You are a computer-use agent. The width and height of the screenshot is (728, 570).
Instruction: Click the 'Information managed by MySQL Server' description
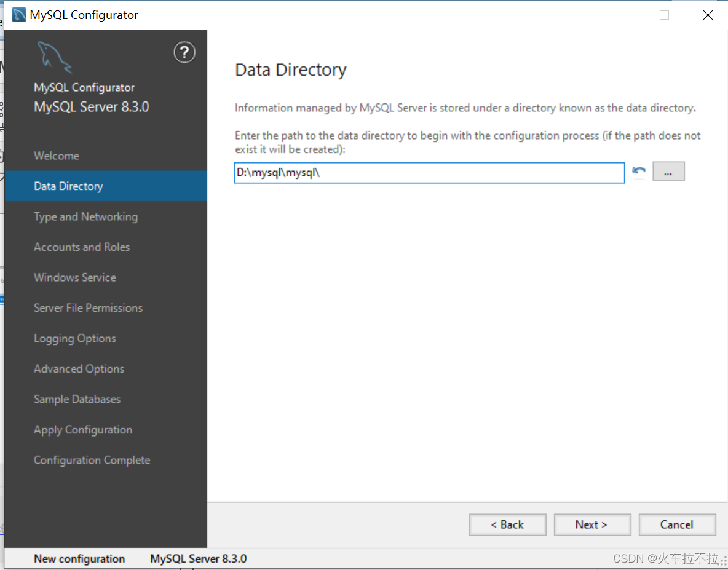465,108
